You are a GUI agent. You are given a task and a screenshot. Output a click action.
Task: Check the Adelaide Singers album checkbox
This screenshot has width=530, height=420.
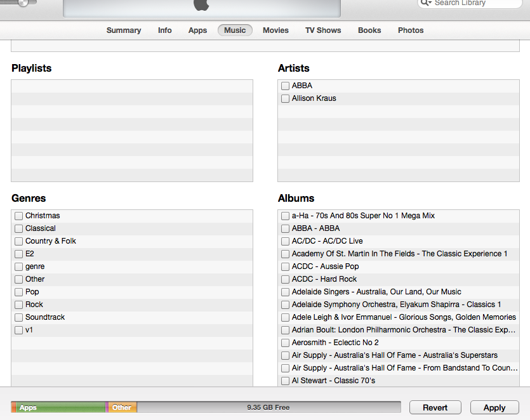tap(285, 292)
